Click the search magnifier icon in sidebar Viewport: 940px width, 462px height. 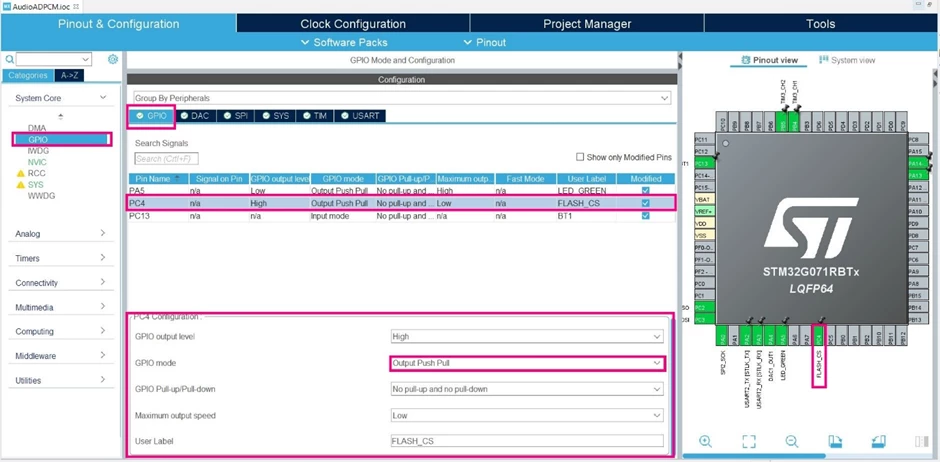pos(10,59)
